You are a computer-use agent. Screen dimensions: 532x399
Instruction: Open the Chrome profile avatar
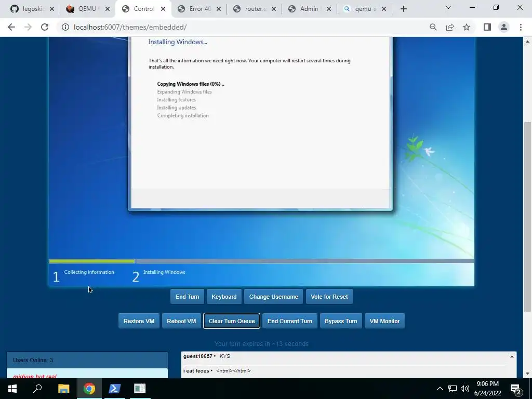coord(504,27)
